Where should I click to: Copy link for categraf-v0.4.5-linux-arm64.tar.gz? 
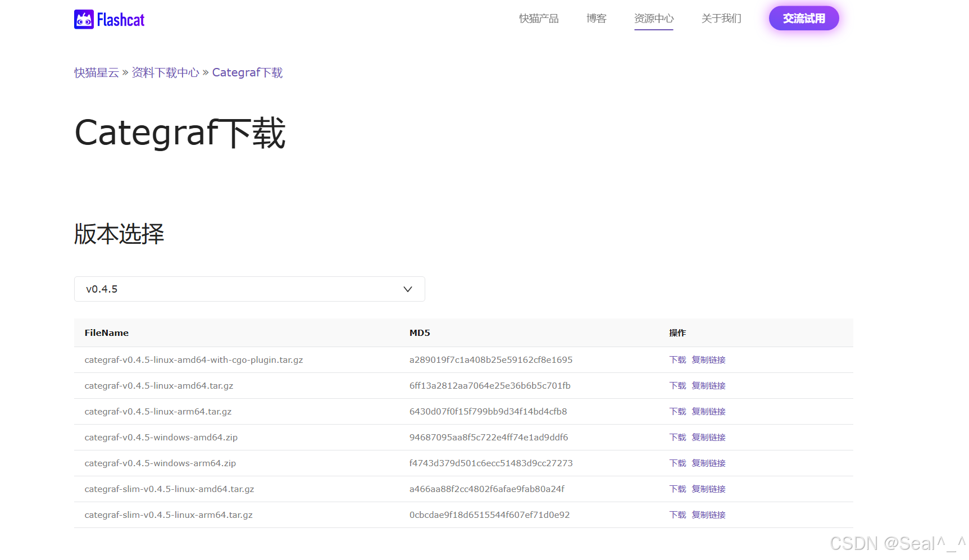(708, 411)
